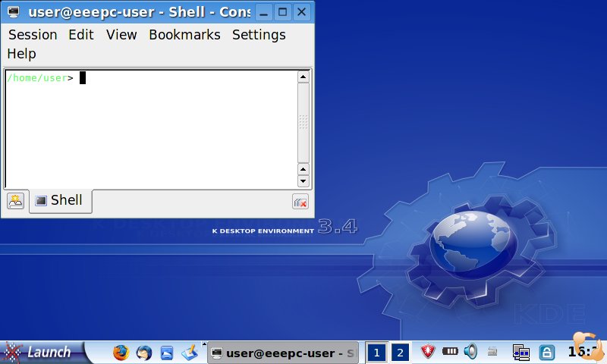Image resolution: width=607 pixels, height=364 pixels.
Task: Open the Bookmarks menu
Action: click(x=184, y=35)
